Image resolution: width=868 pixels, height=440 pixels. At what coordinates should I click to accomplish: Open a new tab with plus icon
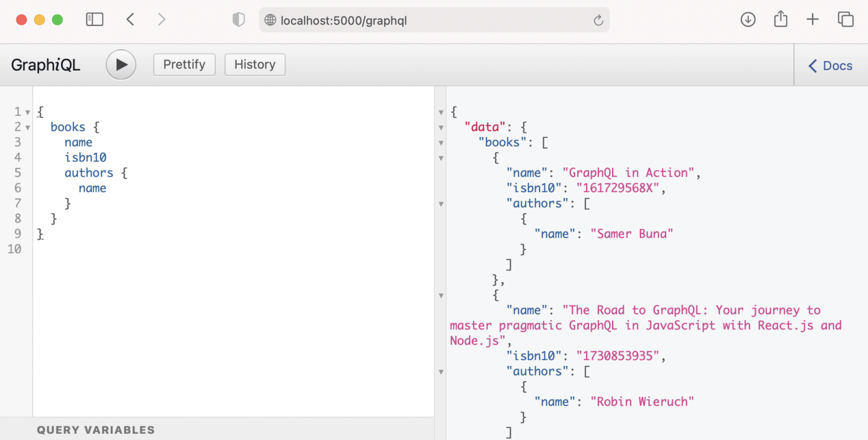(812, 20)
